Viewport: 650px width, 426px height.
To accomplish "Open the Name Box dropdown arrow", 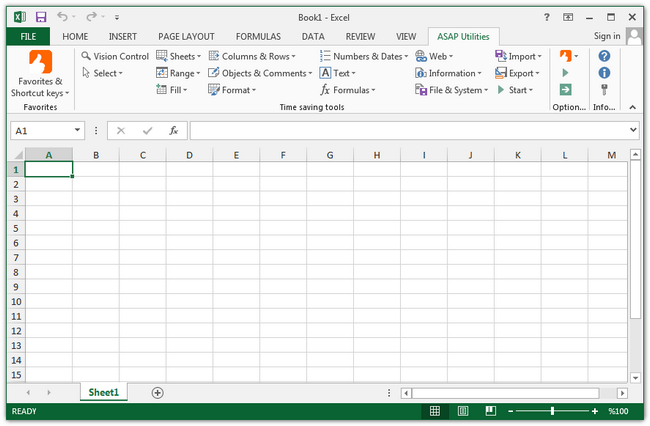I will point(77,130).
